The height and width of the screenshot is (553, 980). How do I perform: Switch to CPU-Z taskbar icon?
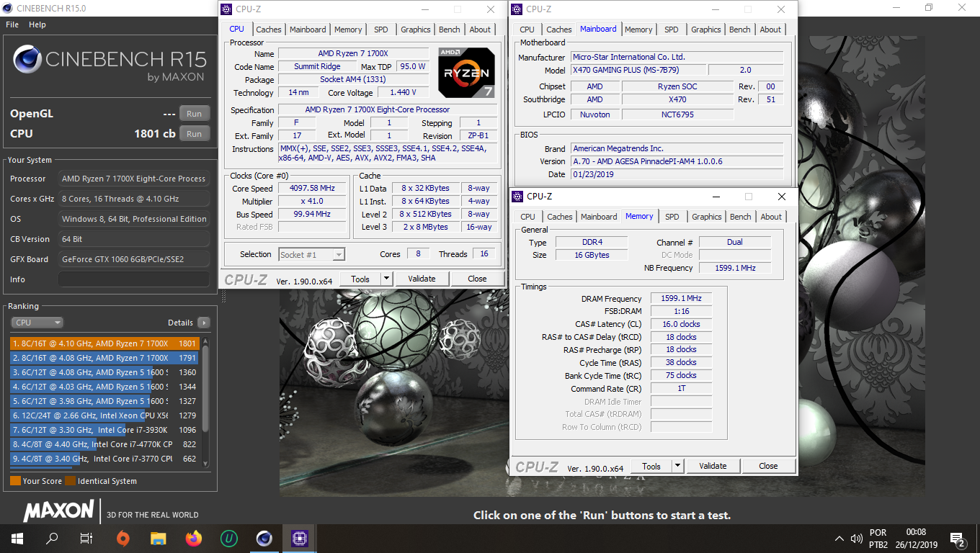[x=299, y=538]
